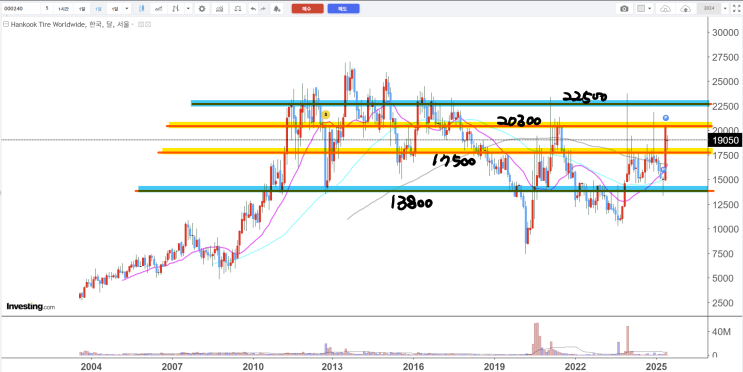Click the 2016 time axis label
Screen dimensions: 743x372
click(x=414, y=367)
